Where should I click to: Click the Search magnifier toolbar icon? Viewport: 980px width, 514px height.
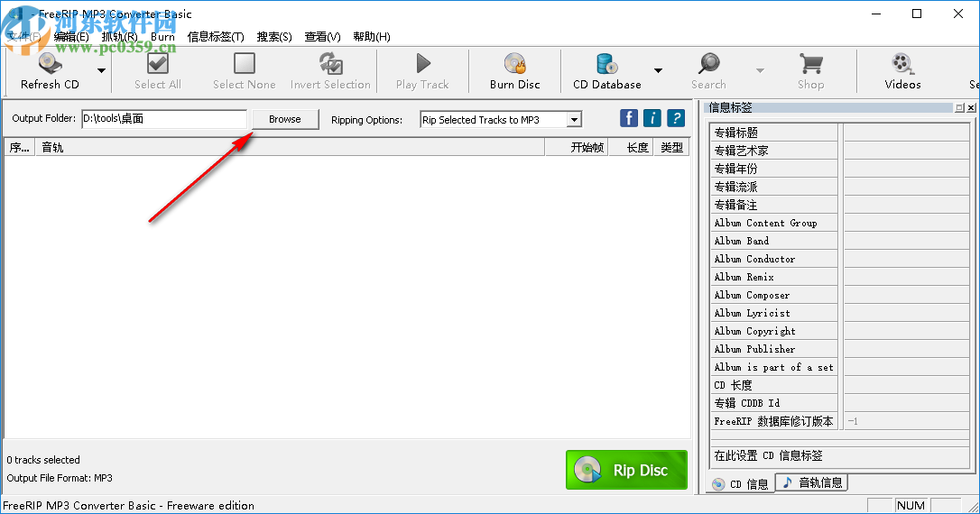click(708, 64)
